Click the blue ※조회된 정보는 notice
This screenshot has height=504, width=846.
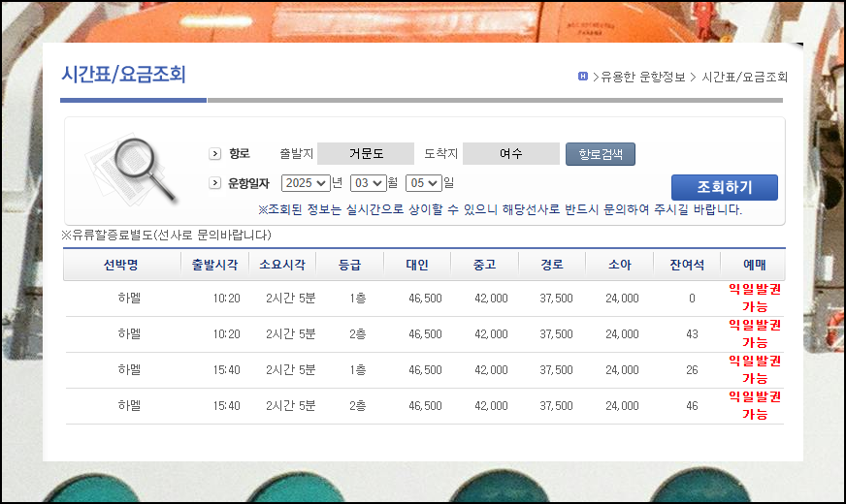(x=501, y=209)
